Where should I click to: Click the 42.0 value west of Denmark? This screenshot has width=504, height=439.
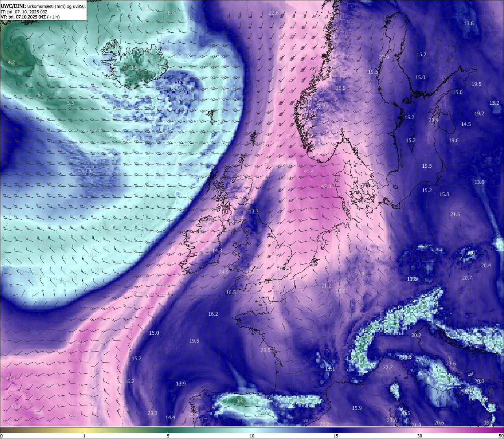[x=326, y=186]
